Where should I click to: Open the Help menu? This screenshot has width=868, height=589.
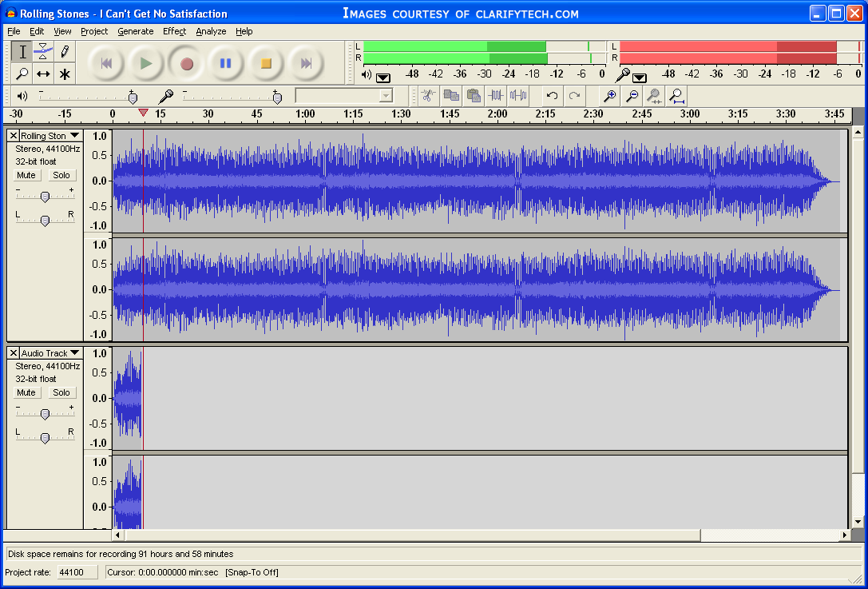(244, 32)
